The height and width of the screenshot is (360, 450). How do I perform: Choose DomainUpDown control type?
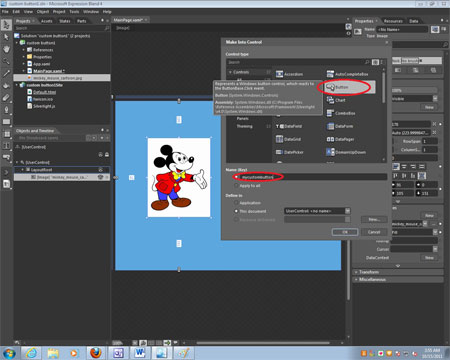pyautogui.click(x=346, y=152)
